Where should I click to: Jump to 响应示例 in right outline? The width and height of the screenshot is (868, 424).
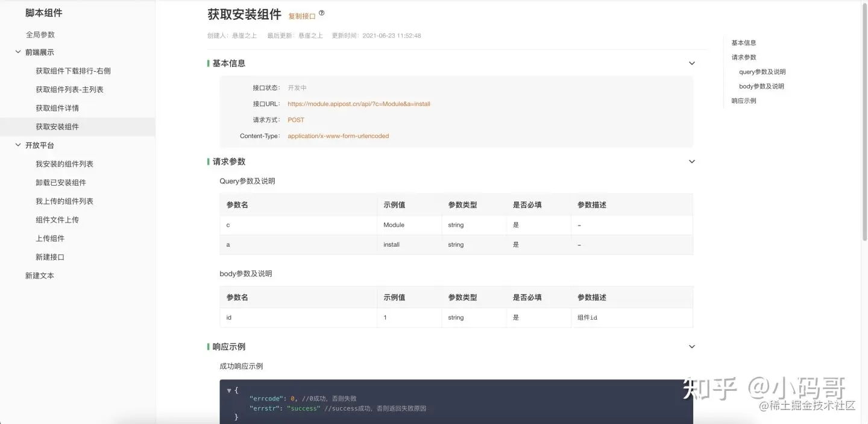coord(744,101)
